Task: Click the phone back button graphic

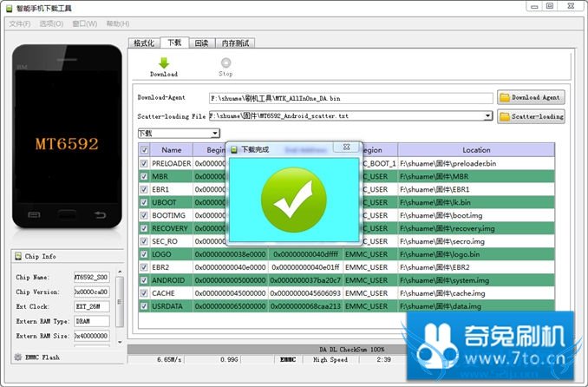Action: (100, 214)
